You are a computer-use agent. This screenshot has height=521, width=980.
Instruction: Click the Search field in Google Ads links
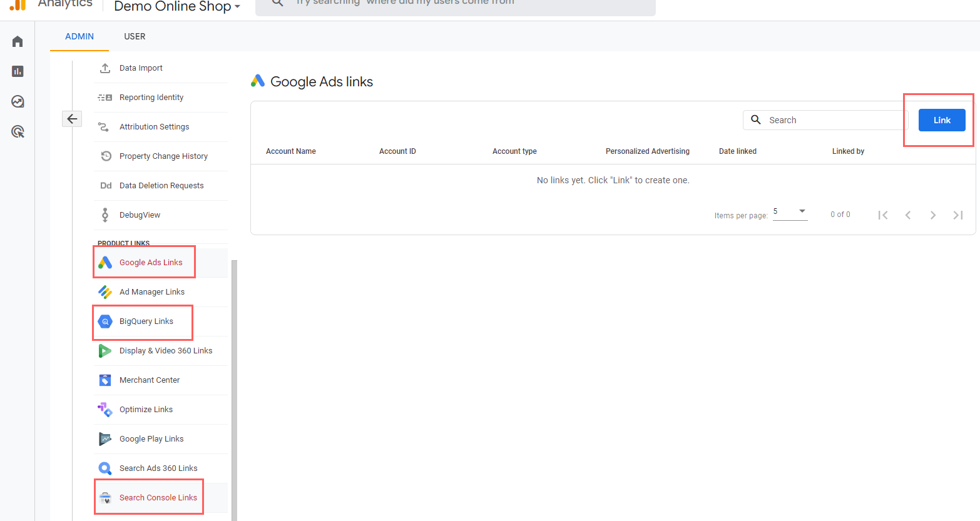(x=825, y=120)
